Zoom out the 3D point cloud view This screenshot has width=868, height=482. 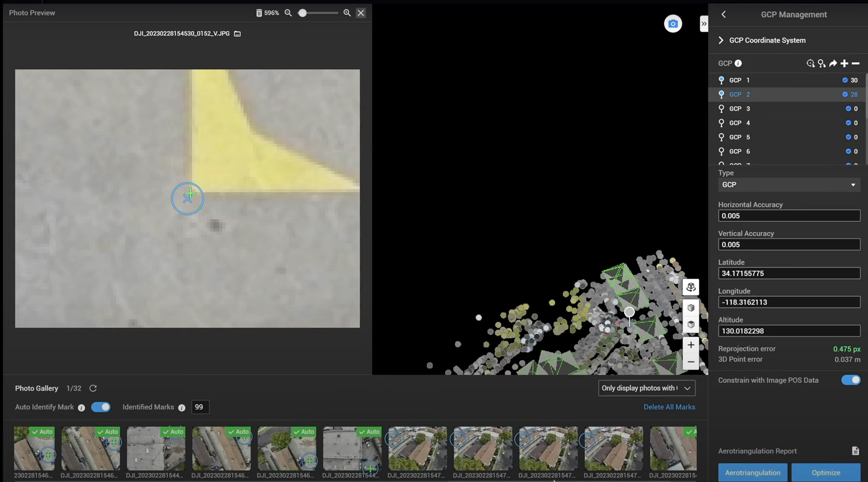691,362
